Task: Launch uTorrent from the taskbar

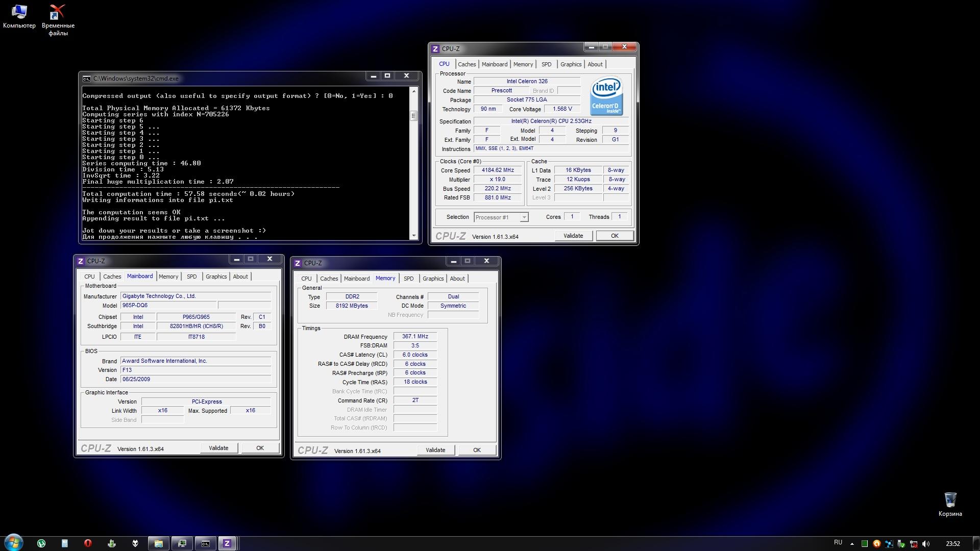Action: pyautogui.click(x=41, y=543)
